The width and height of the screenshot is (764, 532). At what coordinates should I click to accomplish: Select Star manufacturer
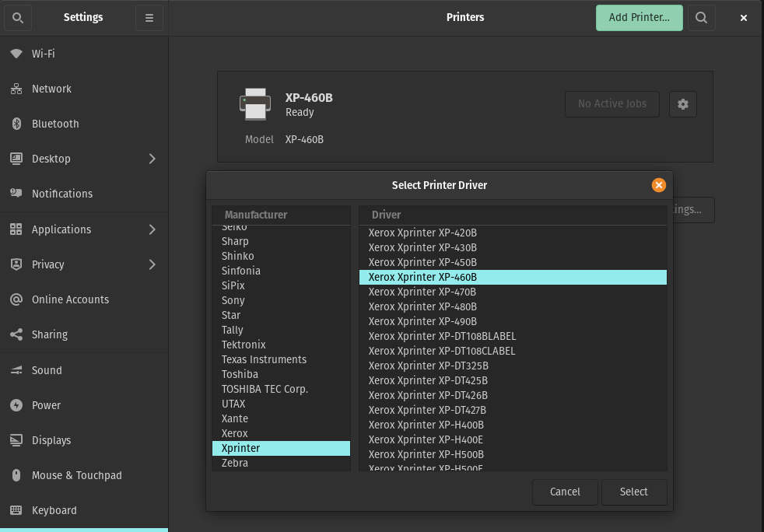pyautogui.click(x=281, y=315)
